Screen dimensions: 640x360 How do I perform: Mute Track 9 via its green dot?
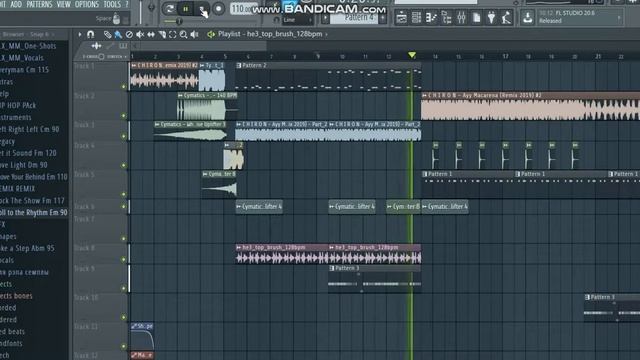(124, 288)
